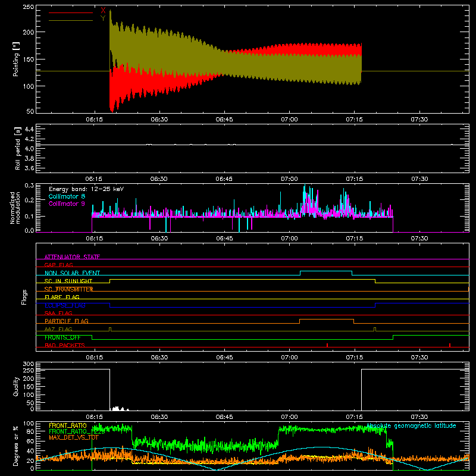
Task: Click the ECLIPSE_FLAG label
Action: click(65, 305)
